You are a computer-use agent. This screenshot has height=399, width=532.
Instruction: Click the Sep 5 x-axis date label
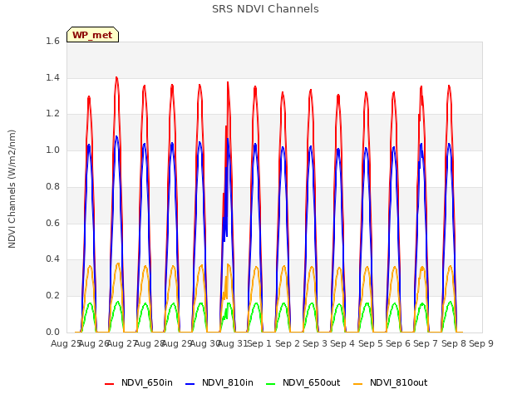tap(371, 343)
